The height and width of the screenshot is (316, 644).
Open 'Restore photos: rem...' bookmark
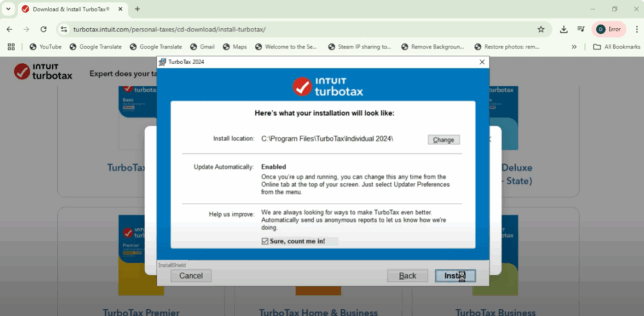[x=506, y=46]
